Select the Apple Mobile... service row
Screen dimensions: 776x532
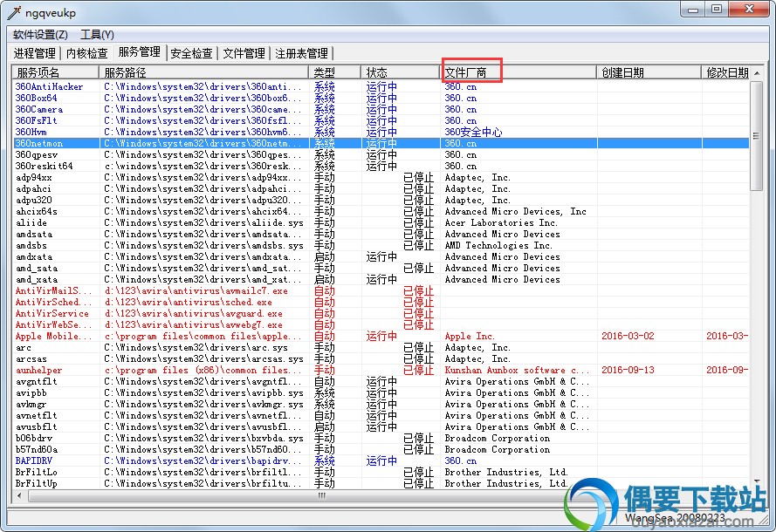point(381,337)
